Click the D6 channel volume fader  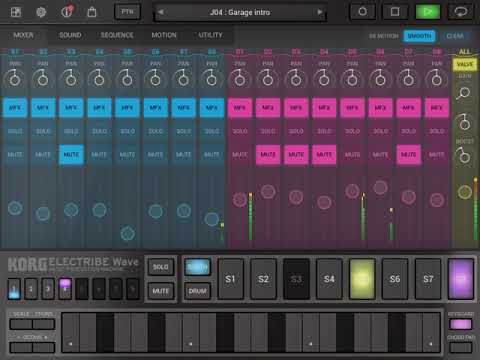coord(380,188)
